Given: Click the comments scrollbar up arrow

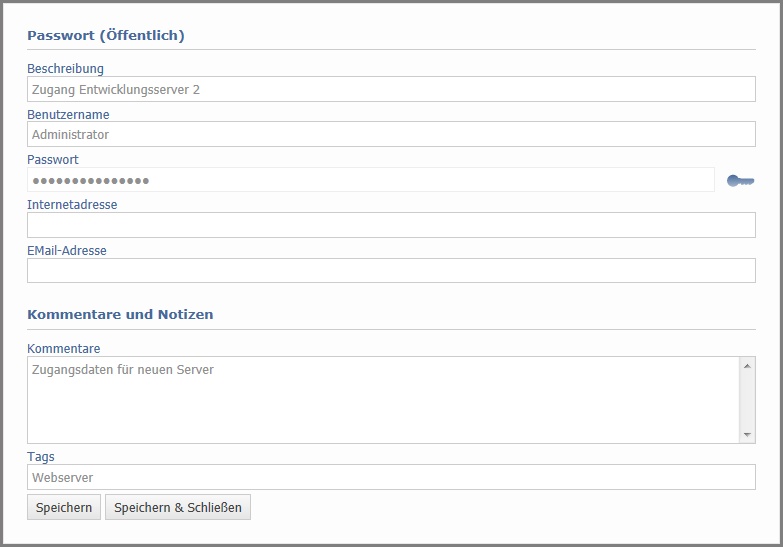Looking at the screenshot, I should pyautogui.click(x=747, y=366).
